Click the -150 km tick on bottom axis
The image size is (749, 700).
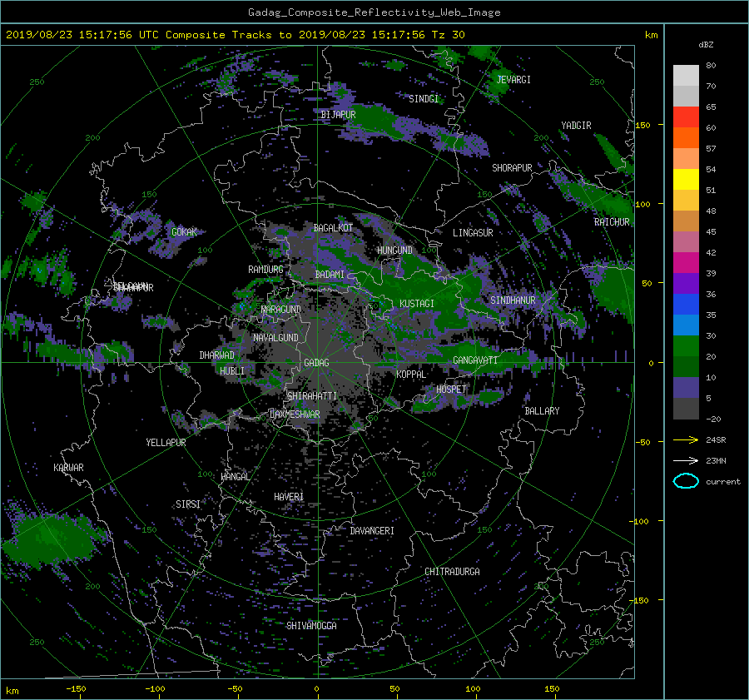(76, 688)
